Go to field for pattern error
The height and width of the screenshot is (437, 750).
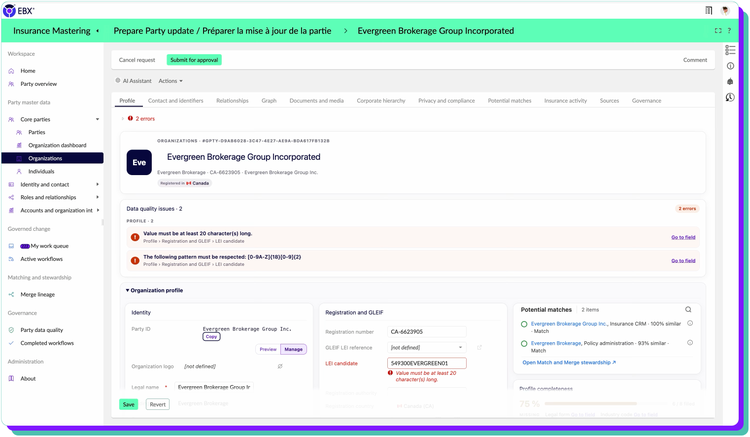tap(683, 261)
